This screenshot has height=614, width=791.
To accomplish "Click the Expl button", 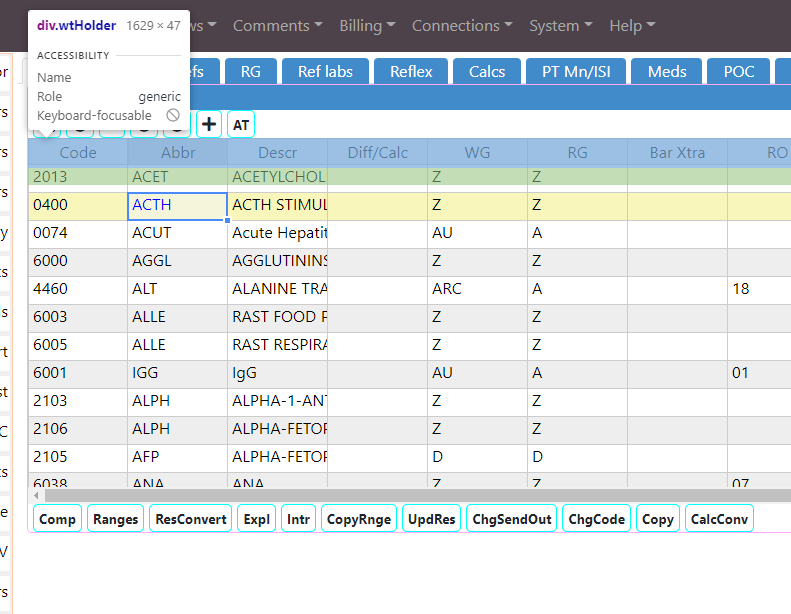I will 257,519.
